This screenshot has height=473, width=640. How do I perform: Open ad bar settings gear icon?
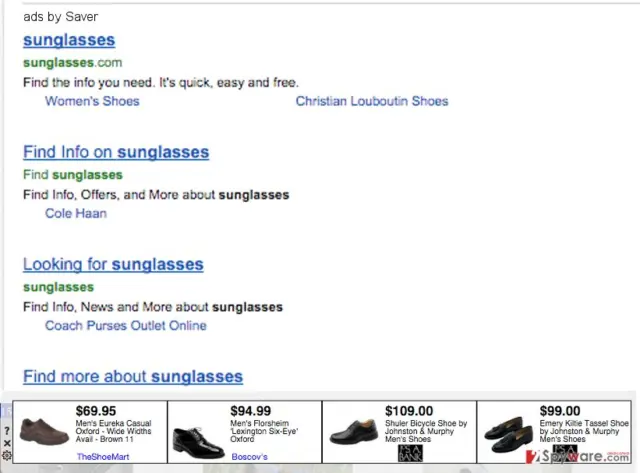point(7,455)
